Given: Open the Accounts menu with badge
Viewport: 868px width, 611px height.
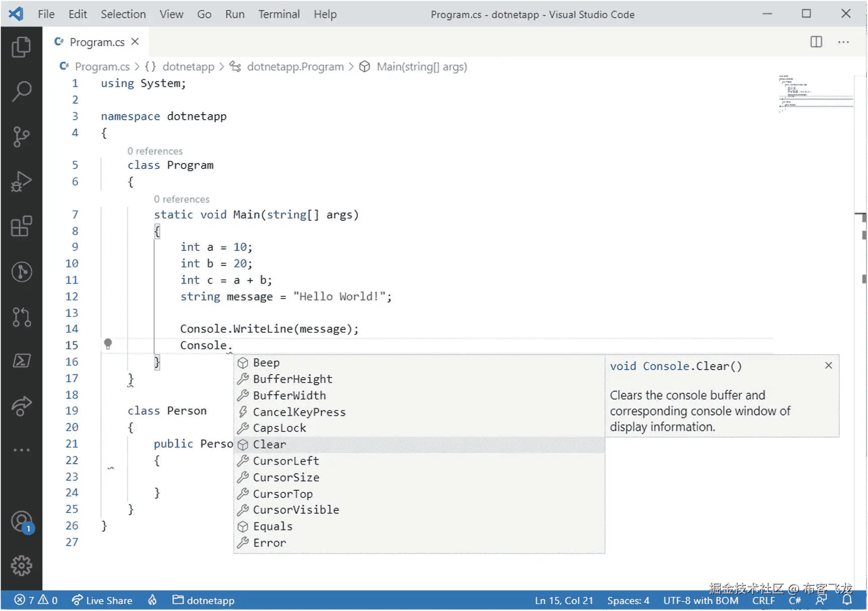Looking at the screenshot, I should pyautogui.click(x=21, y=522).
